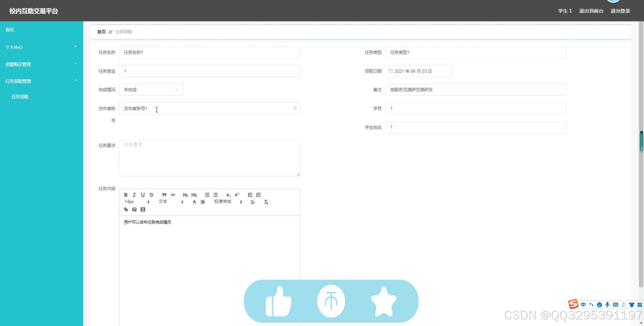
Task: Insert a video into task content
Action: point(143,209)
